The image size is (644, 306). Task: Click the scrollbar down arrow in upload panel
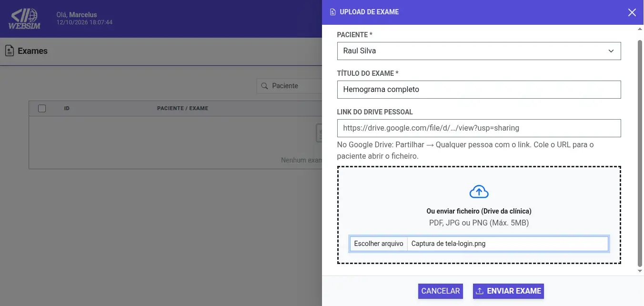click(x=640, y=271)
